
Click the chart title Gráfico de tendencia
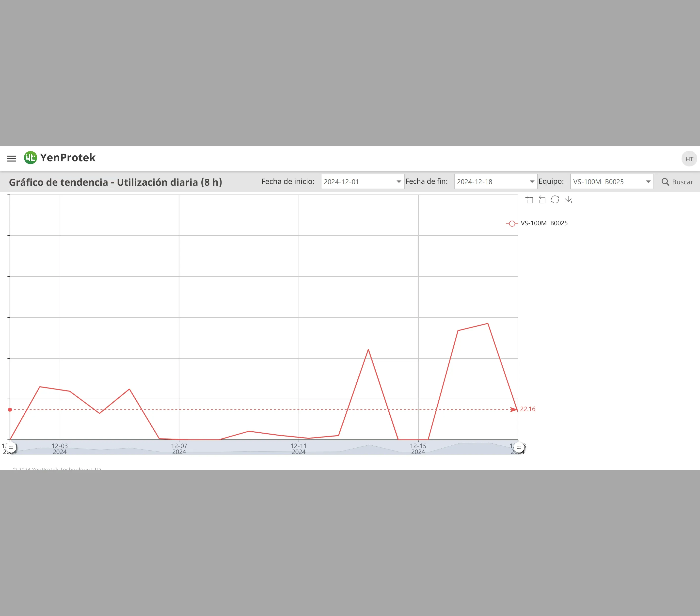[115, 182]
